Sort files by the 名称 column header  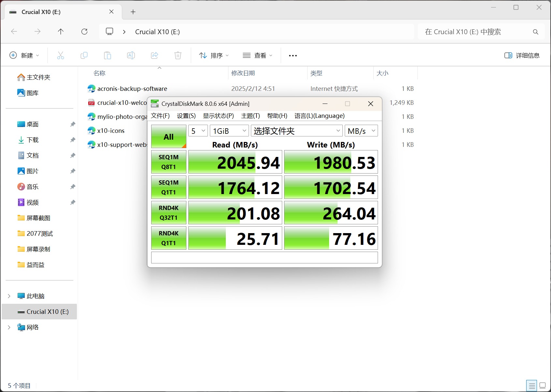click(99, 73)
